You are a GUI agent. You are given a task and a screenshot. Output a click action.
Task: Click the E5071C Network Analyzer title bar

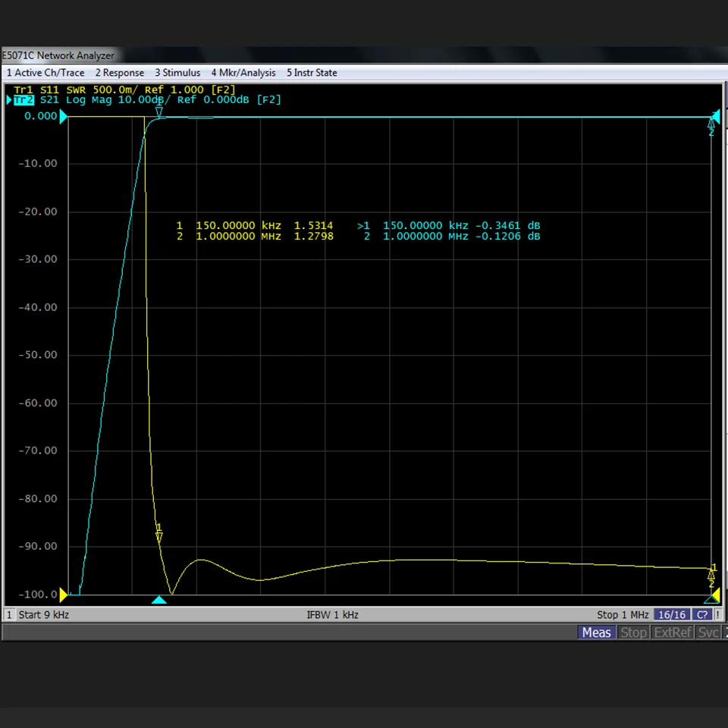pos(58,55)
